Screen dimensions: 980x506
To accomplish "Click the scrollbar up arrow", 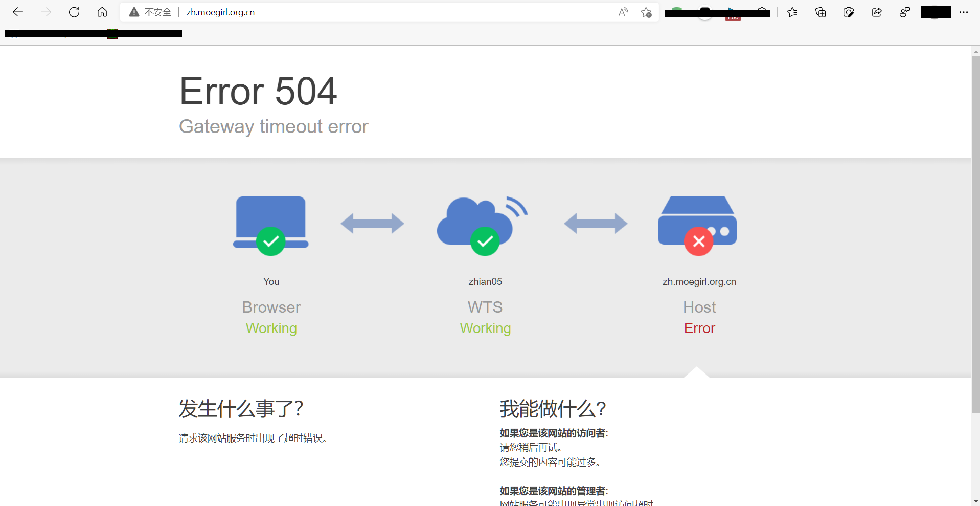I will [975, 51].
